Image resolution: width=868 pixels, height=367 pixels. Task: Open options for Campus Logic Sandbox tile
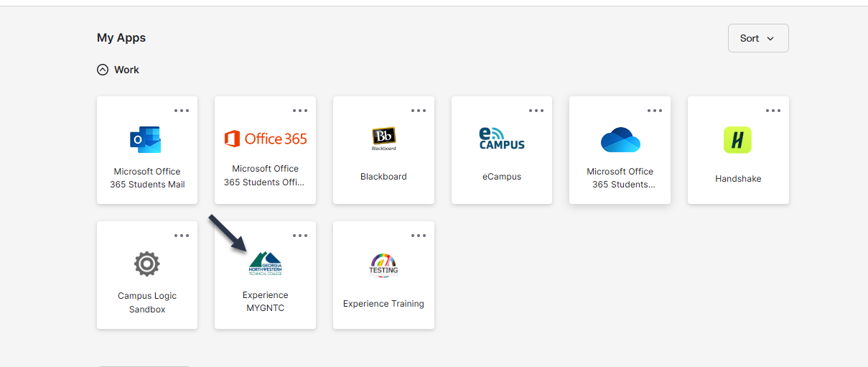coord(182,236)
